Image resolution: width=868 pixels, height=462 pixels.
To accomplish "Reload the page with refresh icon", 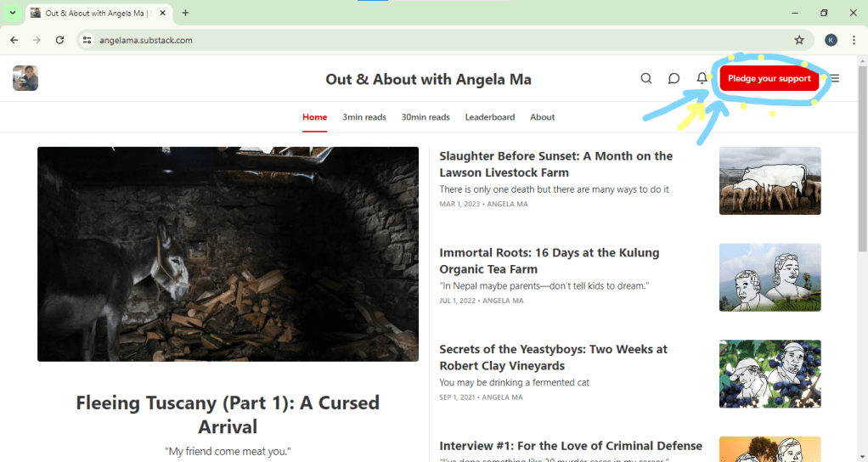I will (x=59, y=40).
